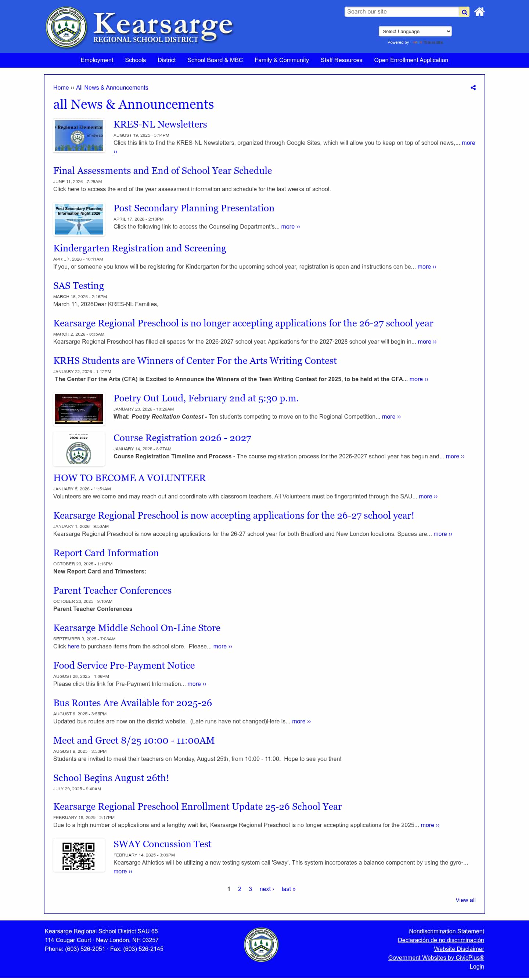This screenshot has height=980, width=529.
Task: Open Final Assessments and End of School Year Schedule
Action: click(x=162, y=171)
